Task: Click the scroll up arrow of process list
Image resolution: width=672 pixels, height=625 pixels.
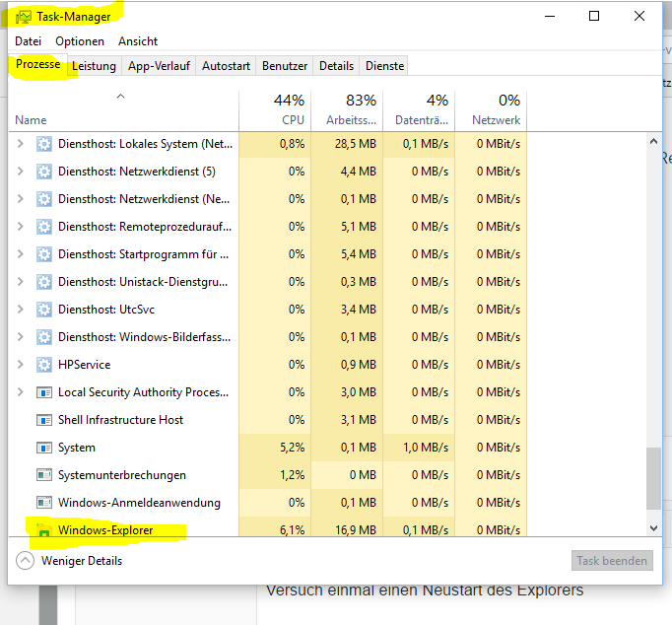Action: click(x=653, y=141)
